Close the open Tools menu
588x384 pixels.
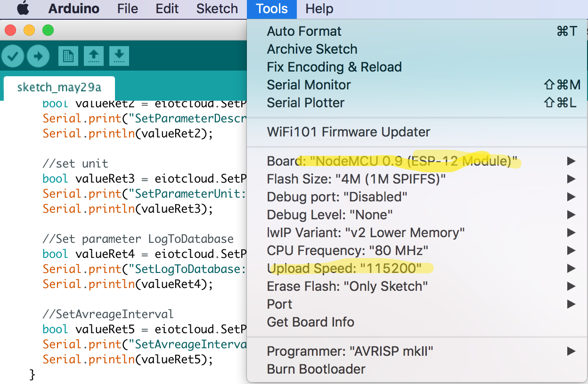pos(272,9)
